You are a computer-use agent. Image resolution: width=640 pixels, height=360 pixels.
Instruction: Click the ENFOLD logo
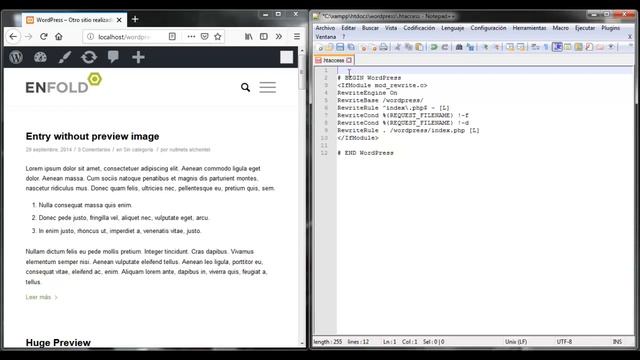63,84
